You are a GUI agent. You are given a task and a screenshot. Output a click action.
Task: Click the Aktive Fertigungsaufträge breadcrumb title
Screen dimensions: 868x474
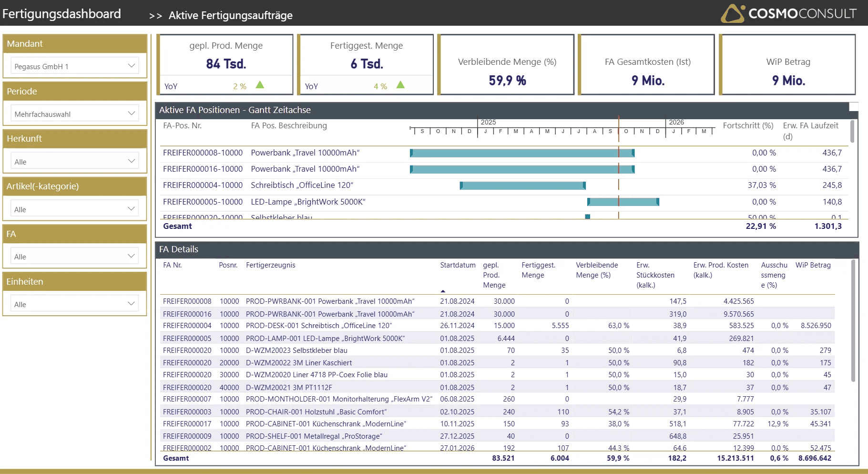(x=231, y=15)
